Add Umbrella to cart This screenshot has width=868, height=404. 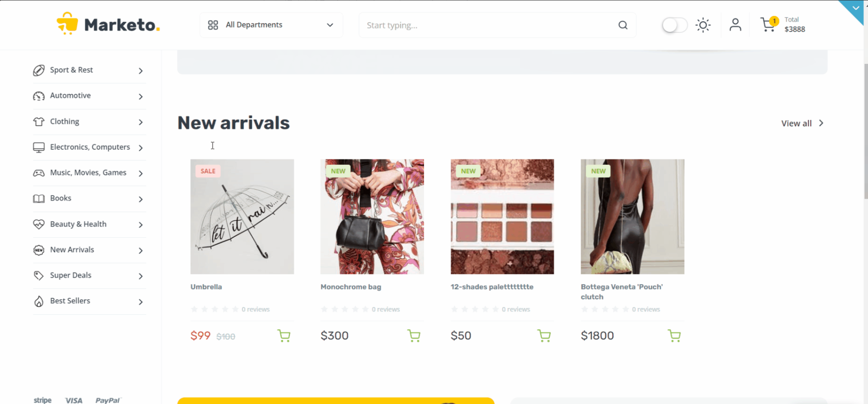coord(284,336)
